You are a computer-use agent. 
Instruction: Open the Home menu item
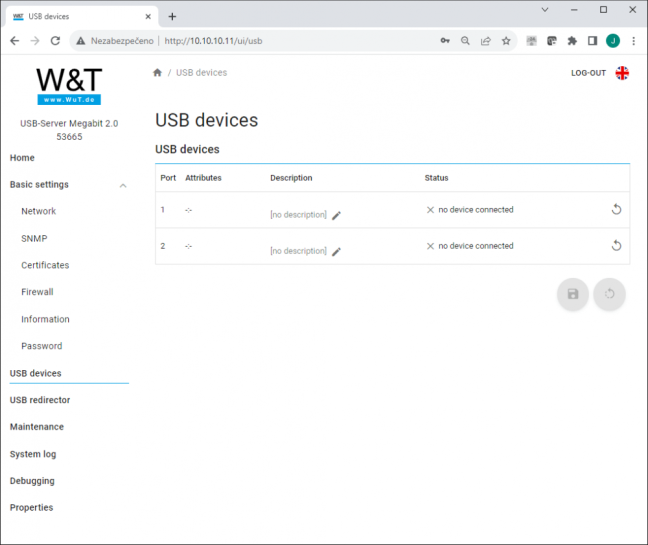pos(22,158)
